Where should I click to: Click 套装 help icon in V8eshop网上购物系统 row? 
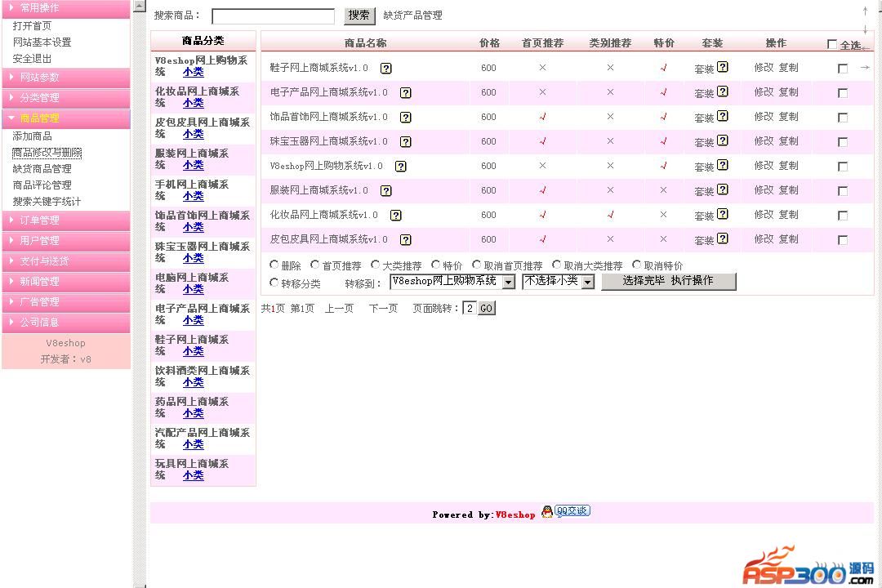723,164
